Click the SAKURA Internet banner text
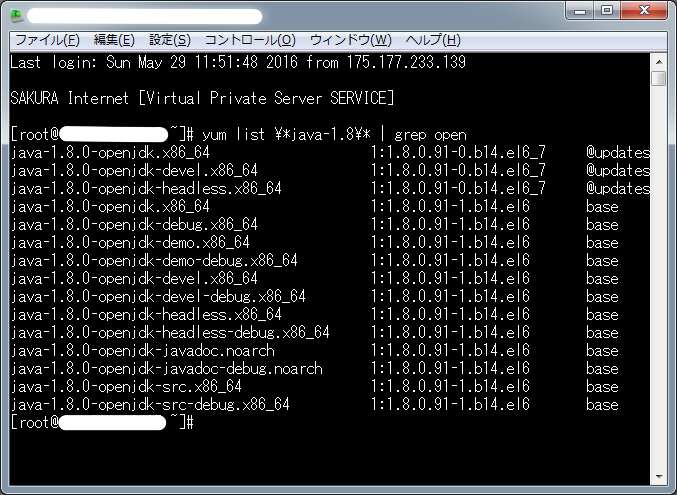This screenshot has width=677, height=495. click(x=202, y=98)
